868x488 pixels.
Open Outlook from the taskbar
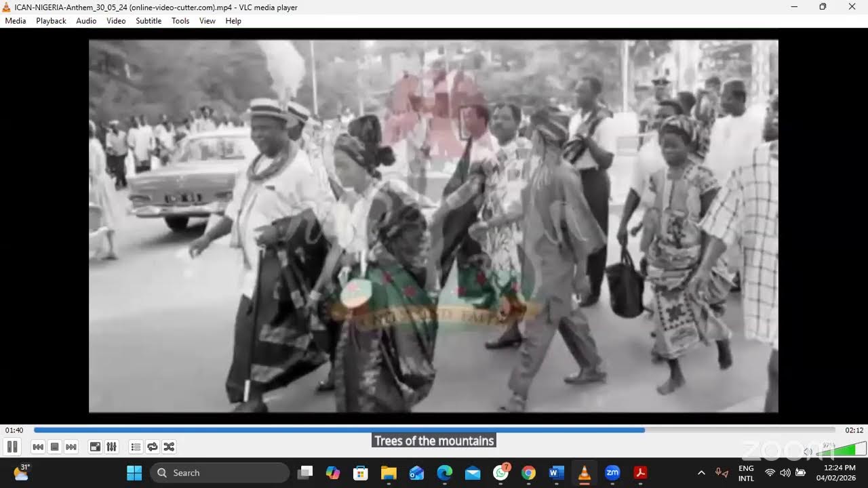416,473
